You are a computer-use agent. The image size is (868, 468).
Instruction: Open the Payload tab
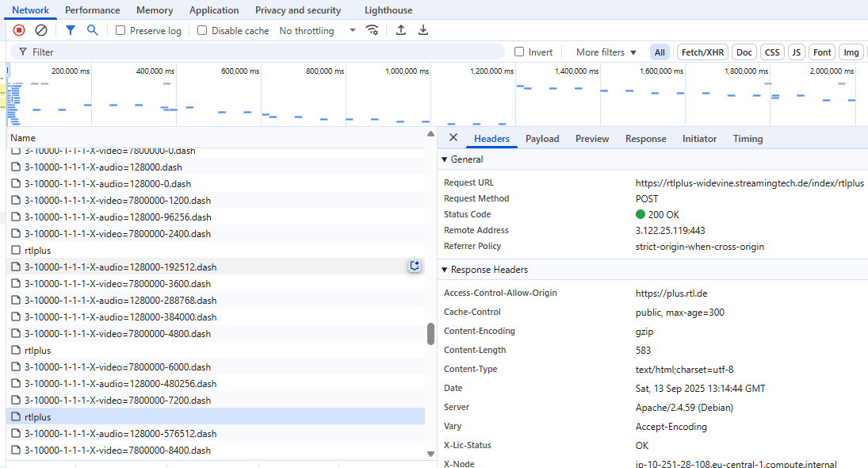click(x=542, y=139)
